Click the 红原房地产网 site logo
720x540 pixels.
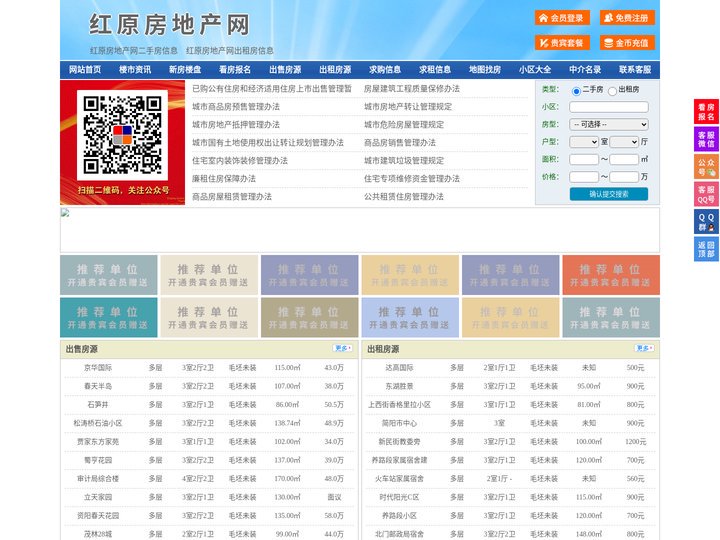pos(170,25)
